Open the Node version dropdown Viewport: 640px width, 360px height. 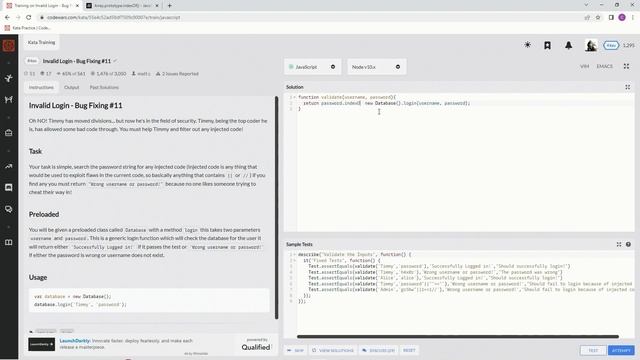(x=376, y=67)
